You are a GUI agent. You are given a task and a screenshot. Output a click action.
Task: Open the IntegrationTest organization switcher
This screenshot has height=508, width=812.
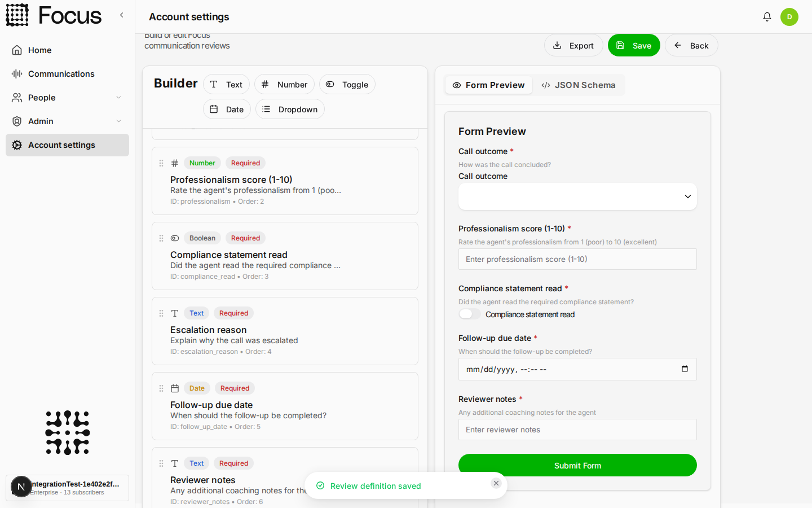tap(67, 488)
